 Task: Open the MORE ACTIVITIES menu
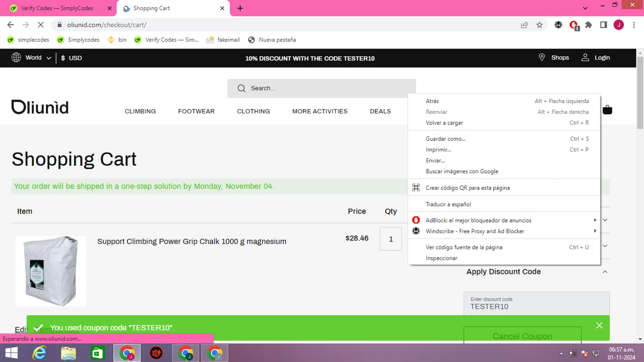[x=320, y=111]
